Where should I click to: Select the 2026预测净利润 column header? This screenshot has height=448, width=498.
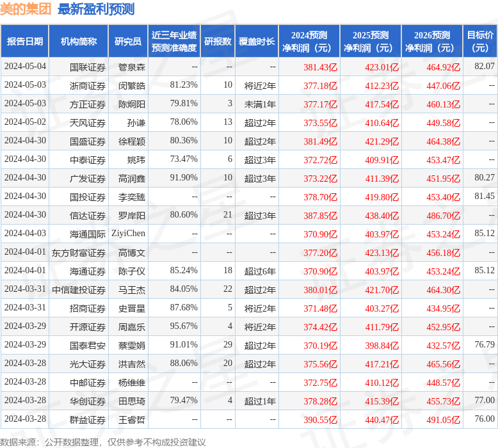[x=432, y=41]
